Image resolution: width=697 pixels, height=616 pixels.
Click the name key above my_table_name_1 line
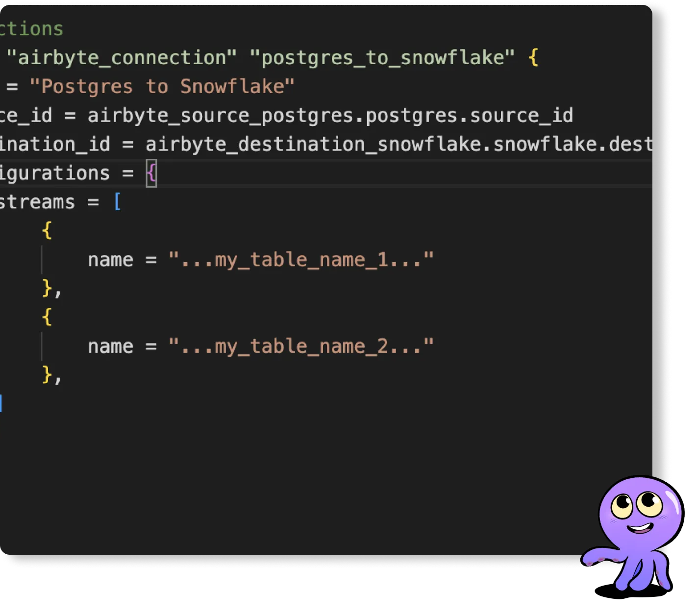(110, 260)
